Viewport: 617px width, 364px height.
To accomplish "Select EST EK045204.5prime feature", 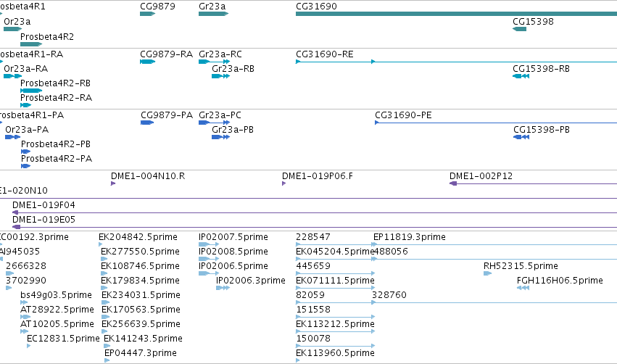I will pyautogui.click(x=336, y=259).
